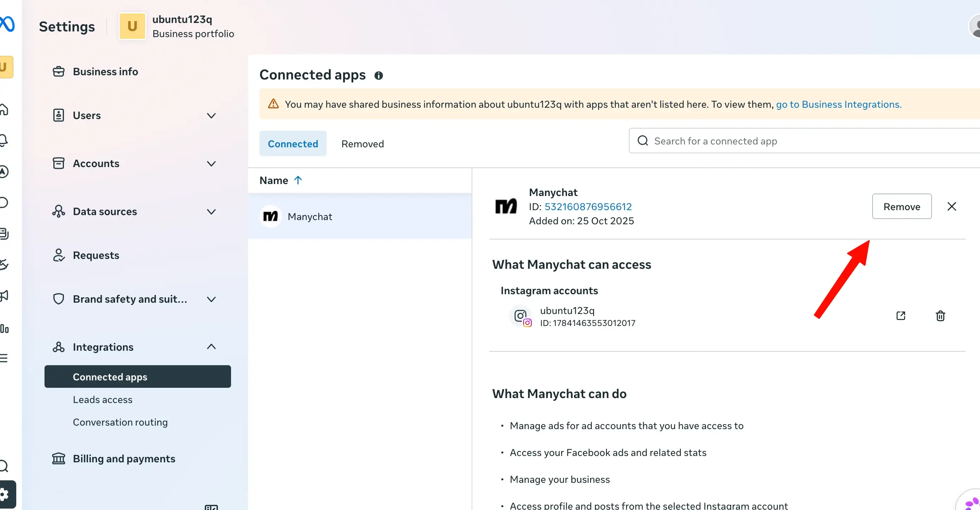The width and height of the screenshot is (980, 510).
Task: Click the 'What Manychat can do' heading
Action: click(559, 393)
